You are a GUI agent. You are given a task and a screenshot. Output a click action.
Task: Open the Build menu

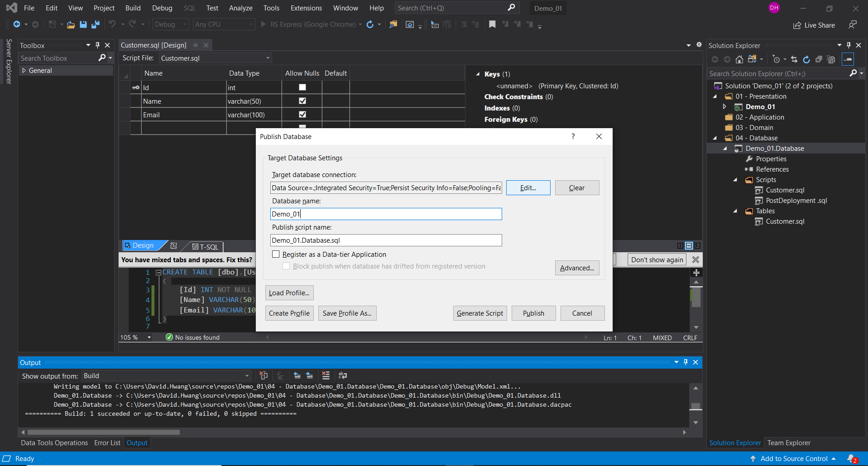(x=133, y=8)
